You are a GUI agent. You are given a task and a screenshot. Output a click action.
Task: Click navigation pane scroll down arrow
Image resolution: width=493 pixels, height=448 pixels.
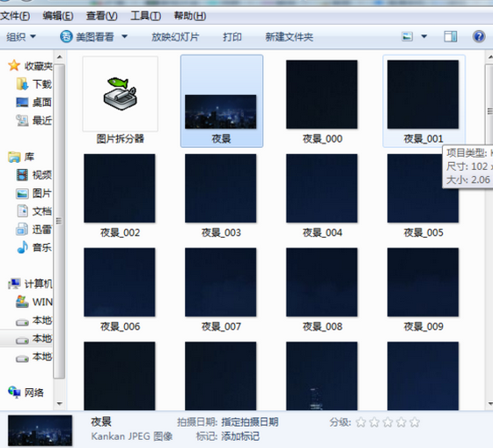(60, 404)
